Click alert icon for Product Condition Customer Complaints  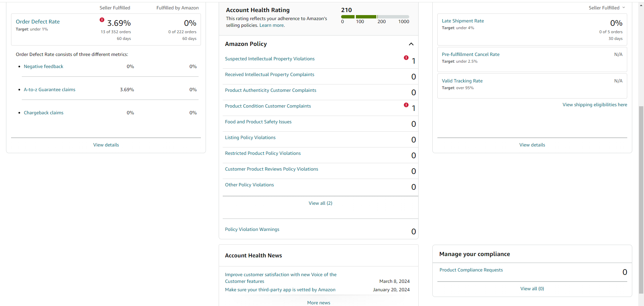406,105
